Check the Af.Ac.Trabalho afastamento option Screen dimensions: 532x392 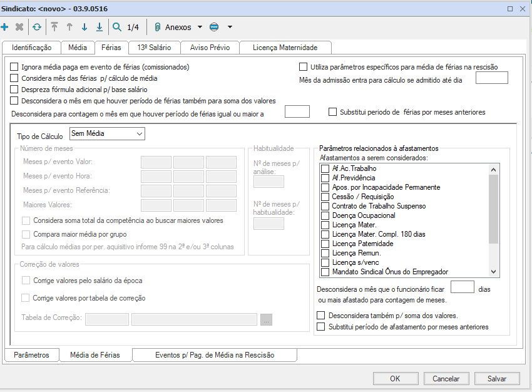pyautogui.click(x=325, y=169)
